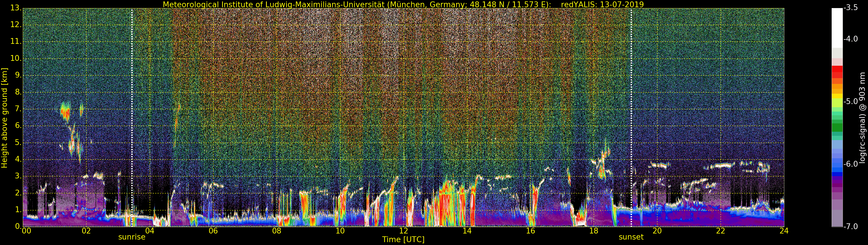
Task: Click the x-axis tick label '22'
Action: 721,231
